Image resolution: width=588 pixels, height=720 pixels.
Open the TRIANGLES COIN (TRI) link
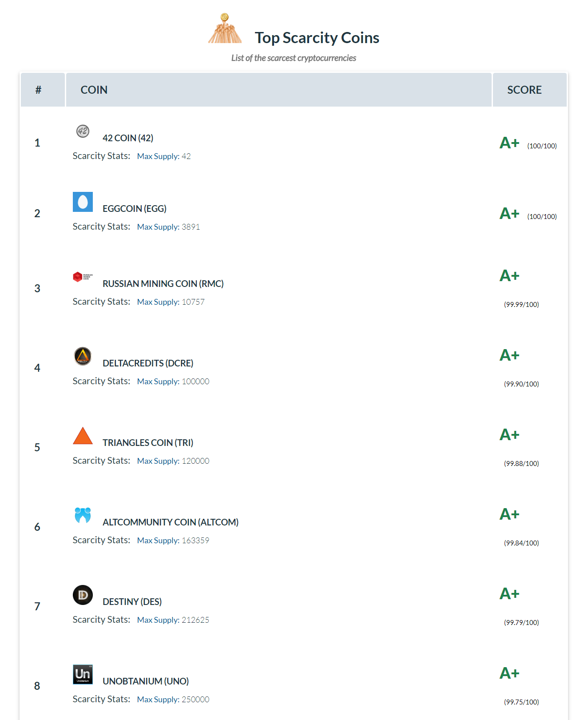click(x=148, y=443)
